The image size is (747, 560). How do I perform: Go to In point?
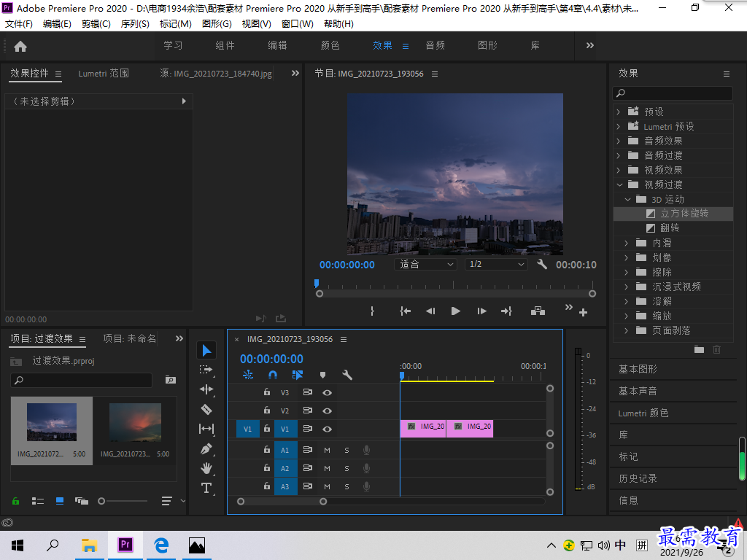405,311
